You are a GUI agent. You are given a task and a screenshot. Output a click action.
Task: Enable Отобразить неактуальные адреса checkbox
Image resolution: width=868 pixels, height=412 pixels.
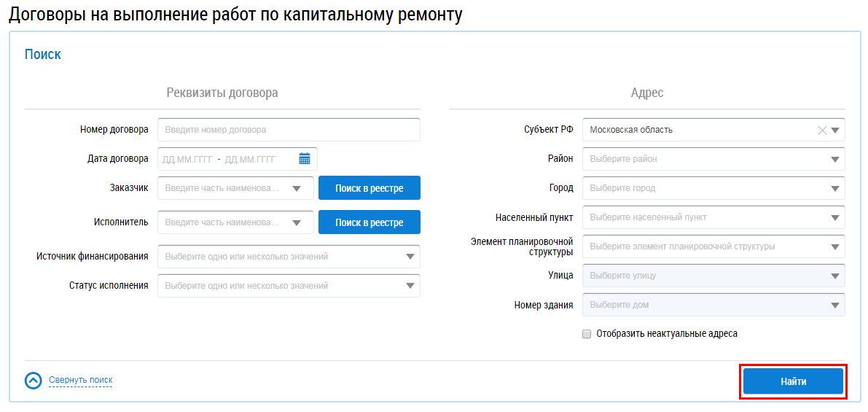pyautogui.click(x=587, y=334)
